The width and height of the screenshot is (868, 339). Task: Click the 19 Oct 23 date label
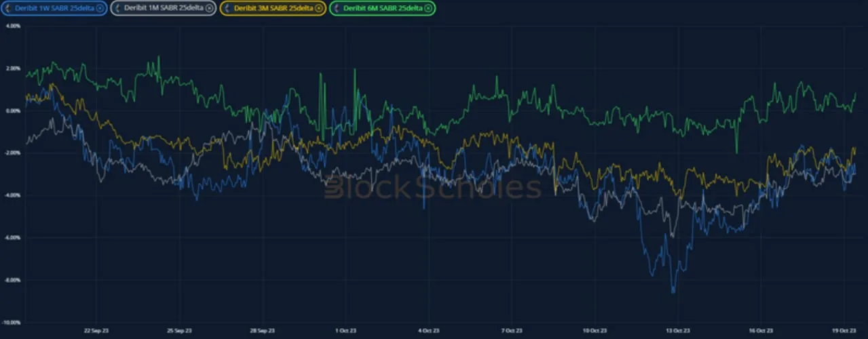[844, 331]
